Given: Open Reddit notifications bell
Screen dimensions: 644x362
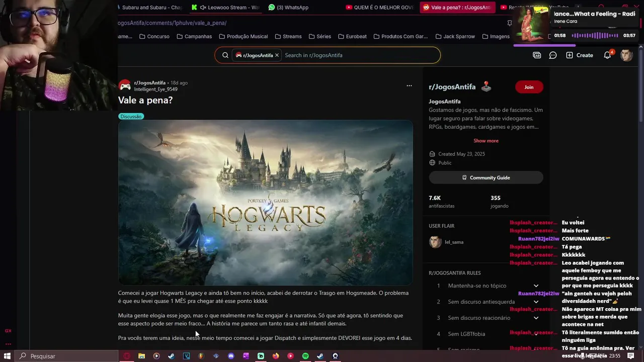Looking at the screenshot, I should [x=607, y=55].
